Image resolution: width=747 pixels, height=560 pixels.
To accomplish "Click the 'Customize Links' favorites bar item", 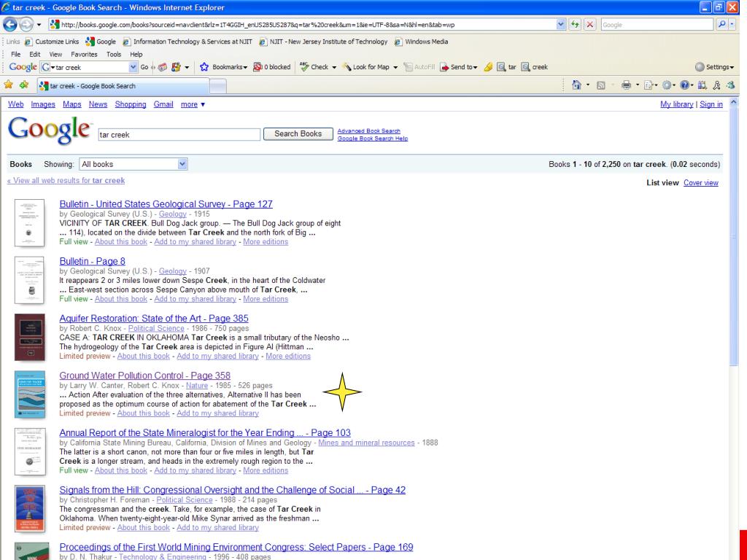I will point(52,42).
